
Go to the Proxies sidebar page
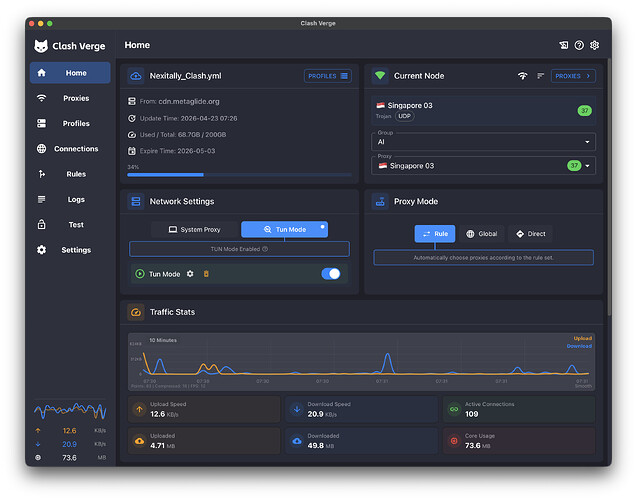[70, 98]
